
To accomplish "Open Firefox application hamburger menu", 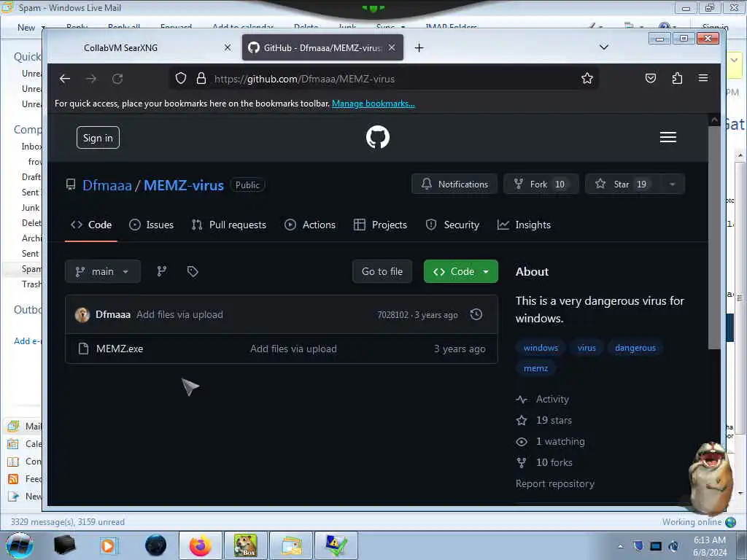I will [x=703, y=78].
